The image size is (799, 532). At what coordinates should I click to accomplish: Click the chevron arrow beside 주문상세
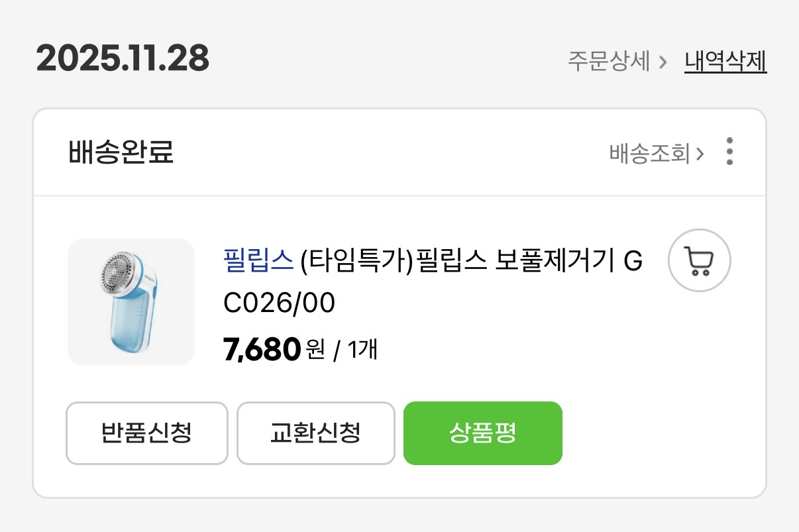663,62
